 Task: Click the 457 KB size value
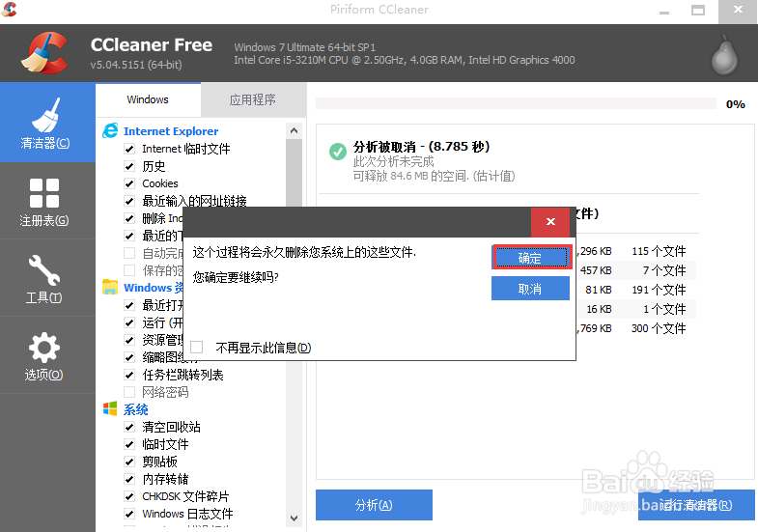(596, 270)
